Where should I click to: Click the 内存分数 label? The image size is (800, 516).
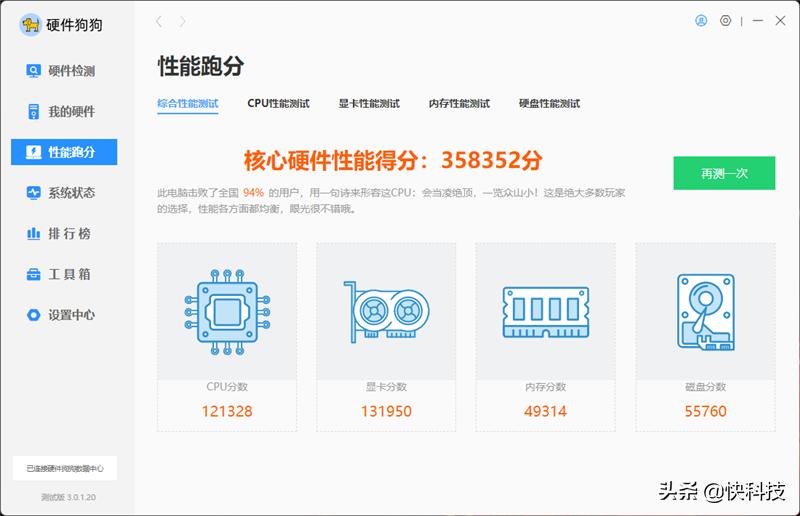pos(545,387)
